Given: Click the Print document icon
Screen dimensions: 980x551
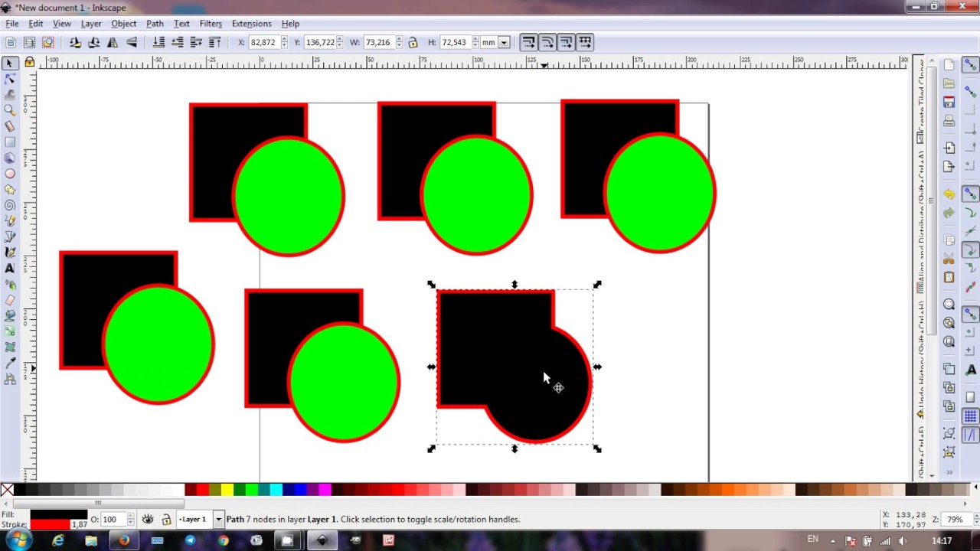Looking at the screenshot, I should [949, 120].
